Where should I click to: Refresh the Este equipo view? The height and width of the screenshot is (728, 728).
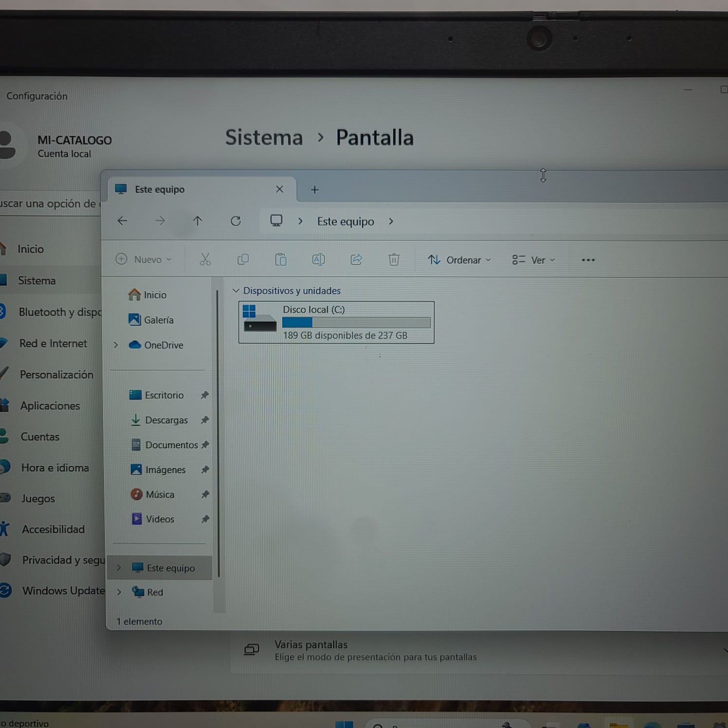click(x=236, y=221)
